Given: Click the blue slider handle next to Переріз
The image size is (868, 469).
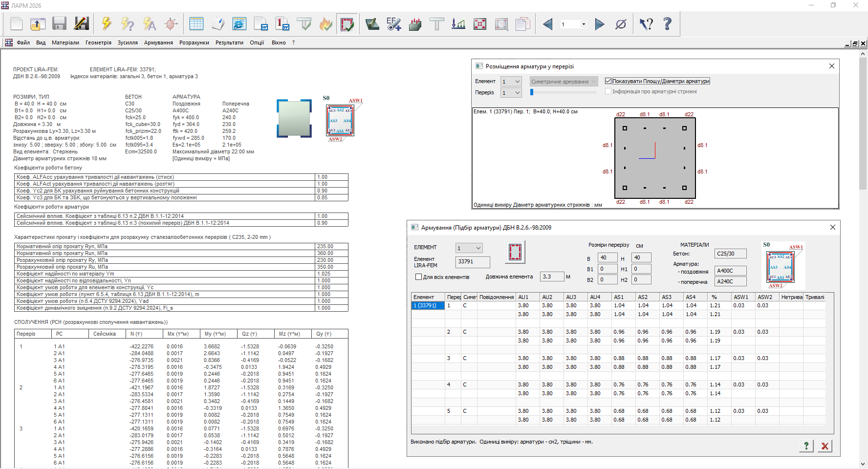Looking at the screenshot, I should point(532,92).
